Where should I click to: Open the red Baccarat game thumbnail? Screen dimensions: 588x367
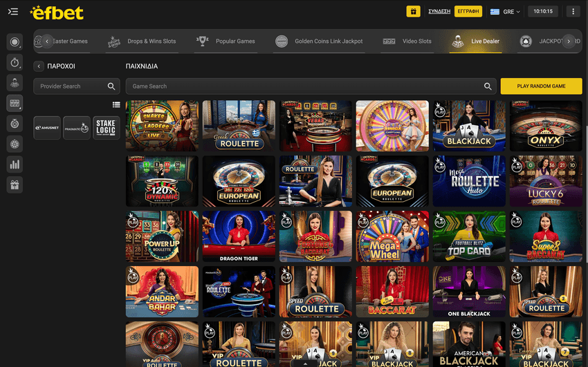click(x=392, y=292)
